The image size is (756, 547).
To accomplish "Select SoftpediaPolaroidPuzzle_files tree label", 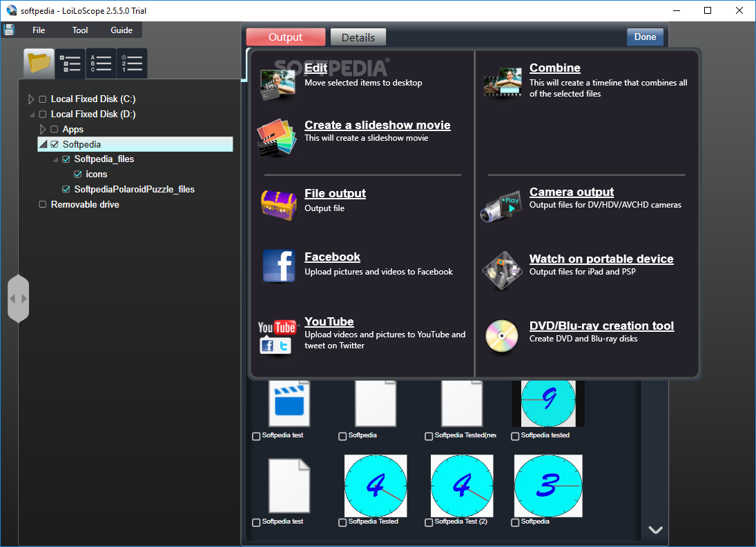I will tap(135, 190).
